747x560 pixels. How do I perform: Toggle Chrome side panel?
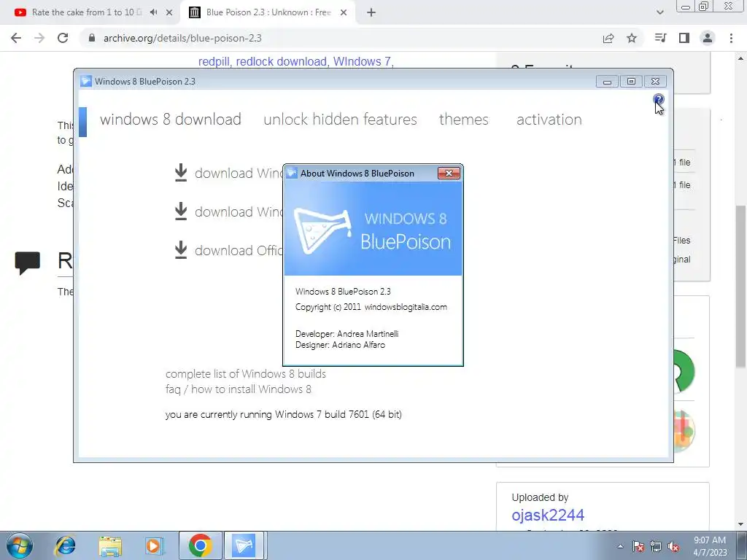coord(684,38)
